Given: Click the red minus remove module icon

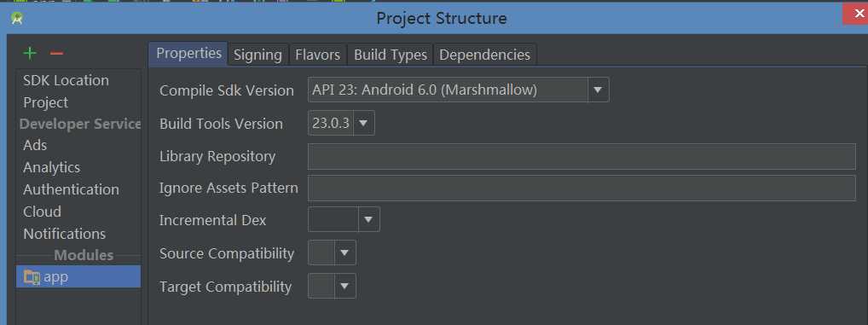Looking at the screenshot, I should 56,54.
